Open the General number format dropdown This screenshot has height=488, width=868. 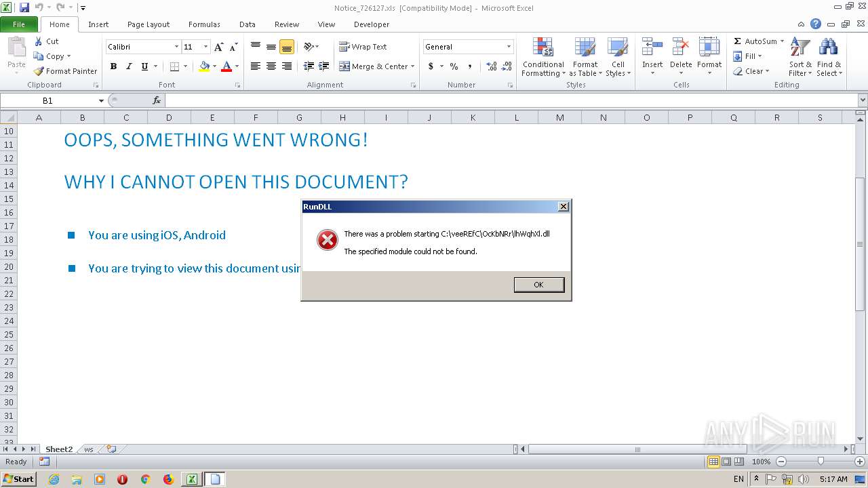[x=509, y=47]
